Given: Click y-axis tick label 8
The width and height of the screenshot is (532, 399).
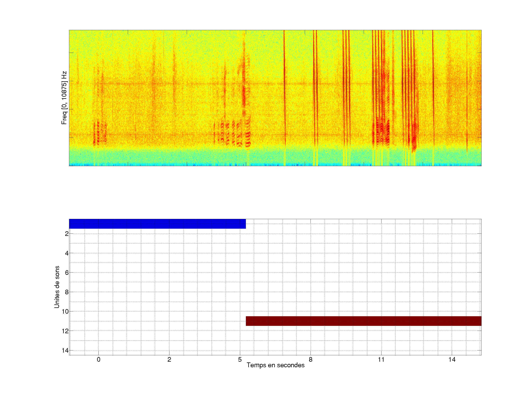Looking at the screenshot, I should click(x=67, y=292).
